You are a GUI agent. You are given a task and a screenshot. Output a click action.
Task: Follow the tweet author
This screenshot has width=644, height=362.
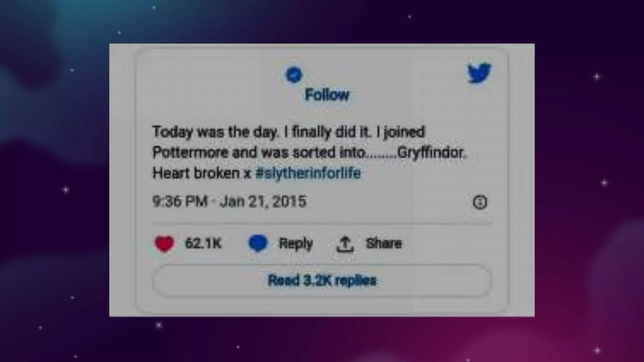pyautogui.click(x=327, y=95)
